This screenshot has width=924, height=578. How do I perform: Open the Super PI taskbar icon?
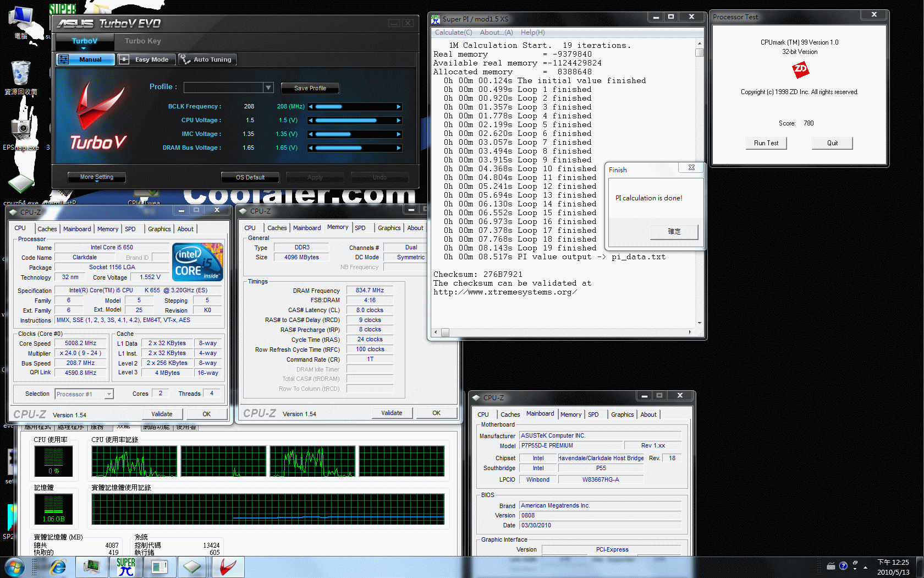(x=126, y=567)
